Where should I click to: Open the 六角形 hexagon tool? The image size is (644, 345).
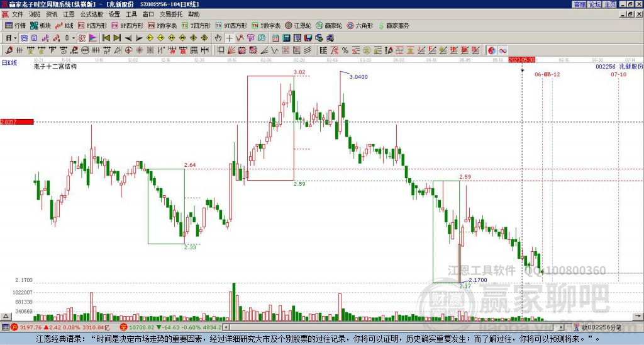pos(360,25)
